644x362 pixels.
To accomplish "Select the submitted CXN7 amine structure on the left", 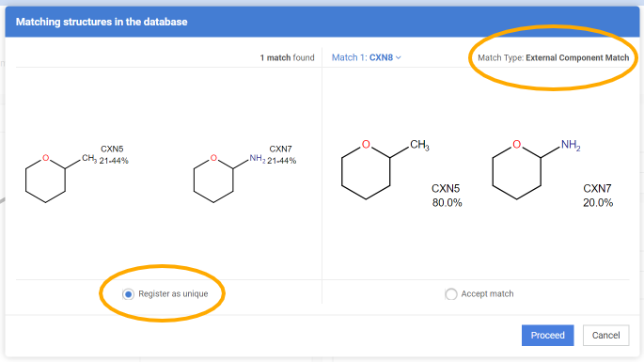I will pyautogui.click(x=229, y=178).
